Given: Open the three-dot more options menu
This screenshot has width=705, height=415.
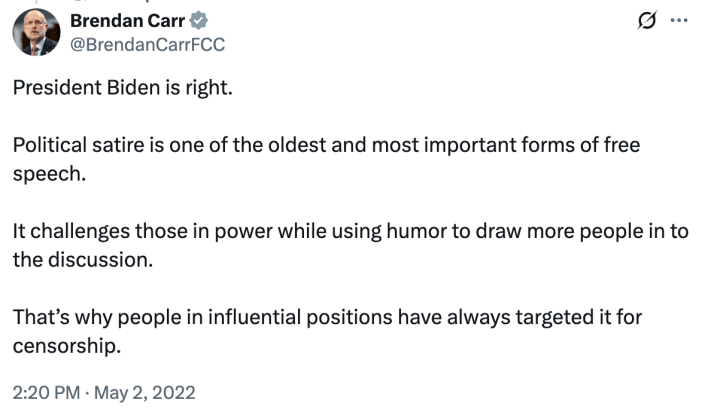Looking at the screenshot, I should point(680,22).
